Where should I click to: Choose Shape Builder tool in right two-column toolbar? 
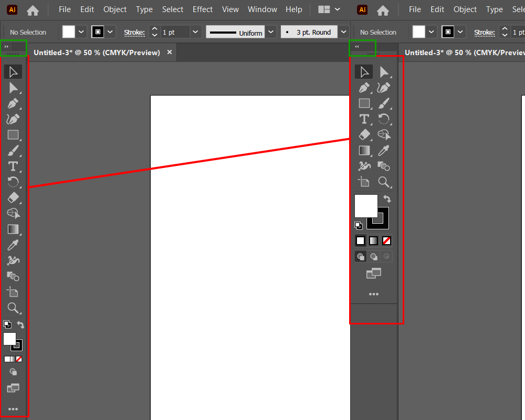[x=384, y=135]
